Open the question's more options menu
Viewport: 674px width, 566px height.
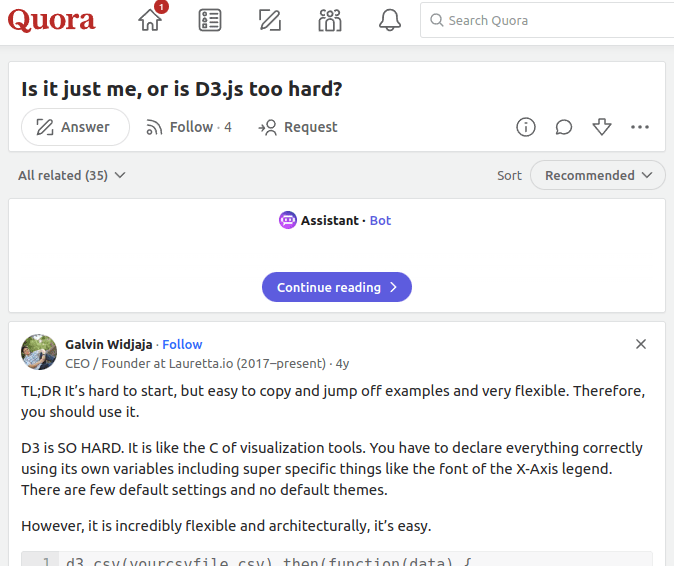(640, 127)
